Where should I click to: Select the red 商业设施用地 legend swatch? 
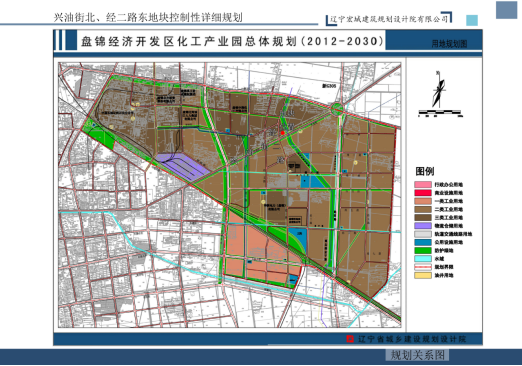tap(423, 193)
